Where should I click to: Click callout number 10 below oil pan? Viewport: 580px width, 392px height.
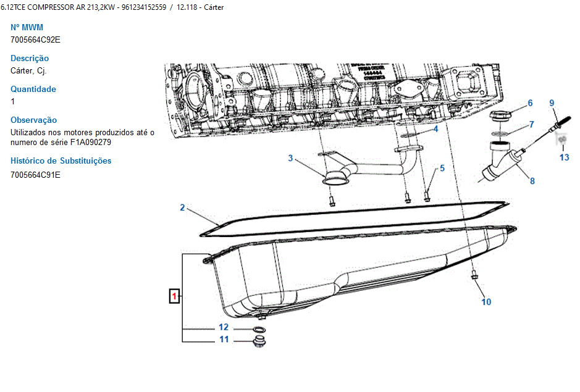(486, 302)
